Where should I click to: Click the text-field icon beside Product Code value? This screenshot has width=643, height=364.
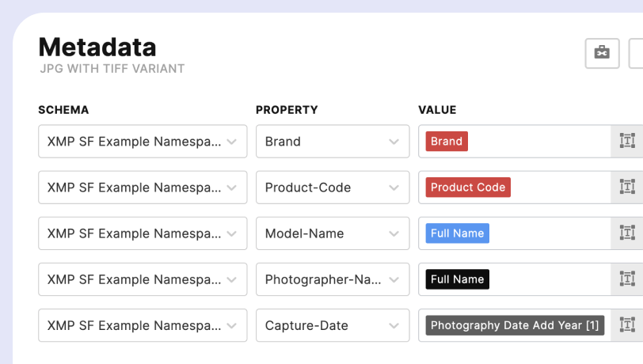pyautogui.click(x=627, y=188)
